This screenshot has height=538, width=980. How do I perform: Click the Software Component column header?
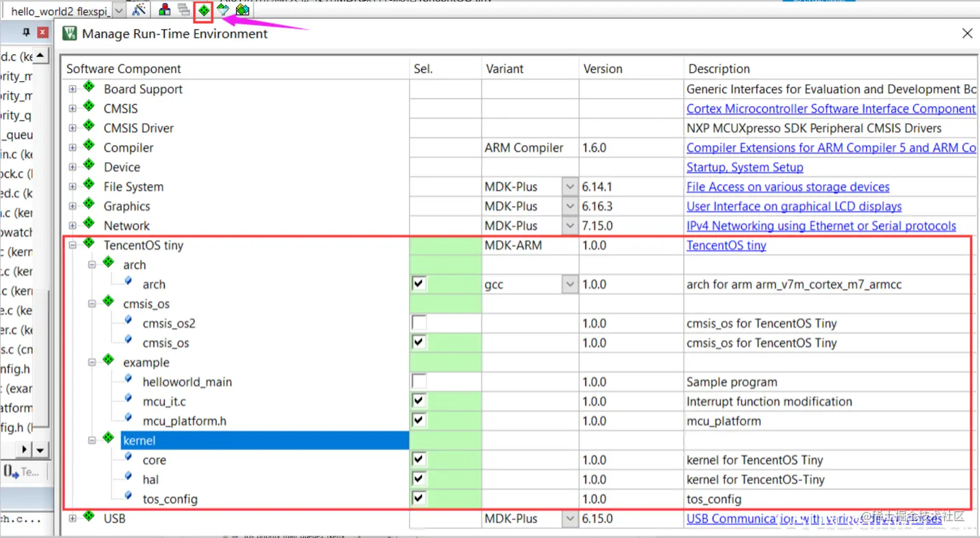pos(237,69)
